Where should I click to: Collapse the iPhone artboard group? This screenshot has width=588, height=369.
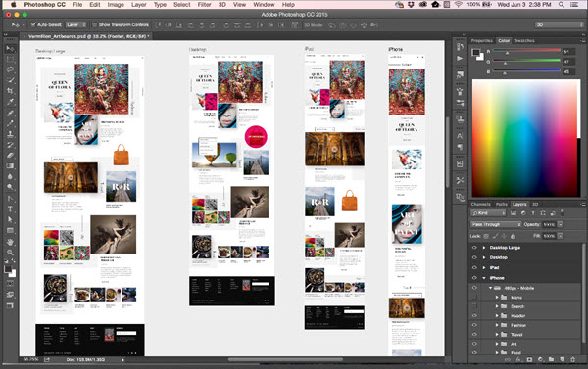484,278
